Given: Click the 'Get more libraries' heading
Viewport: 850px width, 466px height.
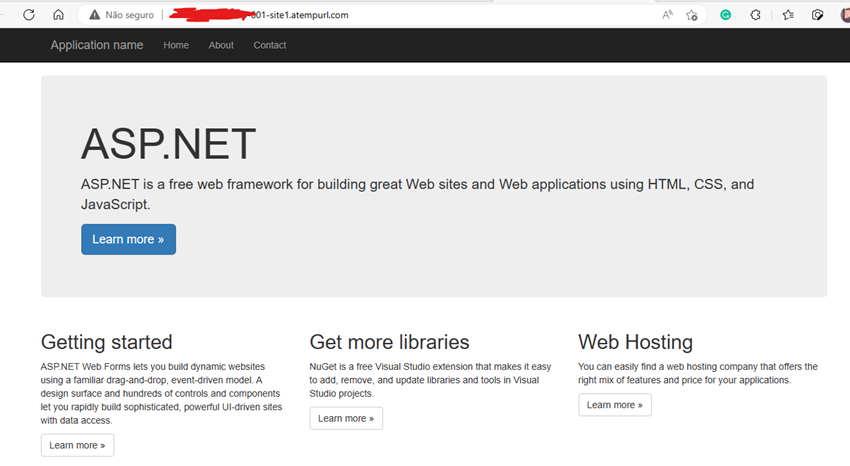Looking at the screenshot, I should [x=389, y=342].
